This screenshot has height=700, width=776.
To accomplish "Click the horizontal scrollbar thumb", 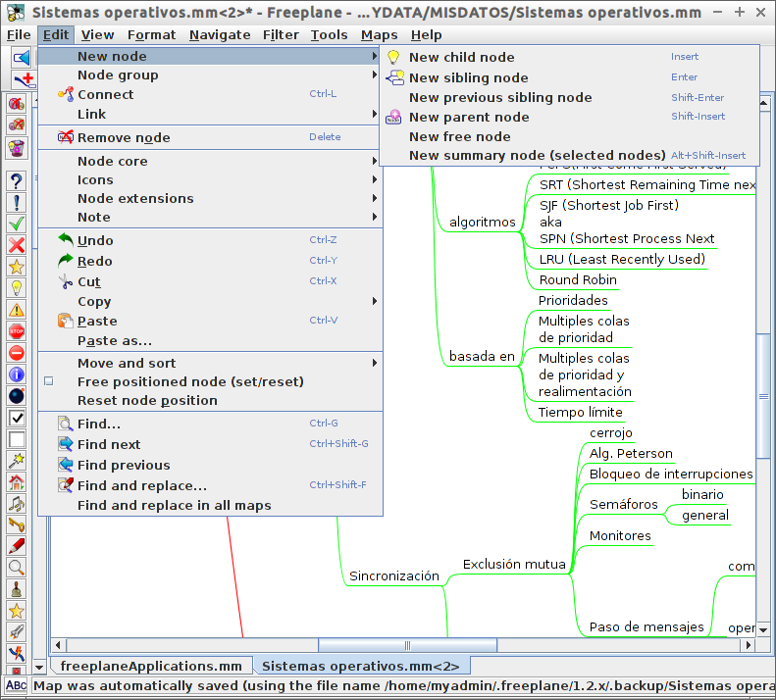I will 407,645.
